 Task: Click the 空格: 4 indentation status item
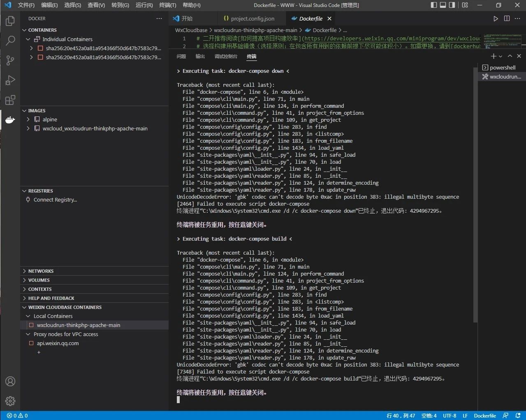429,415
